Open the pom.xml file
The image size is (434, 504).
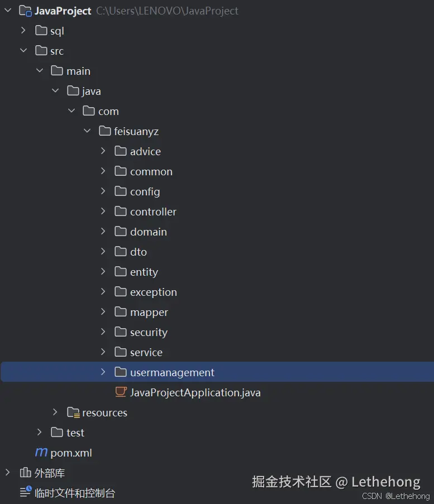pos(71,453)
